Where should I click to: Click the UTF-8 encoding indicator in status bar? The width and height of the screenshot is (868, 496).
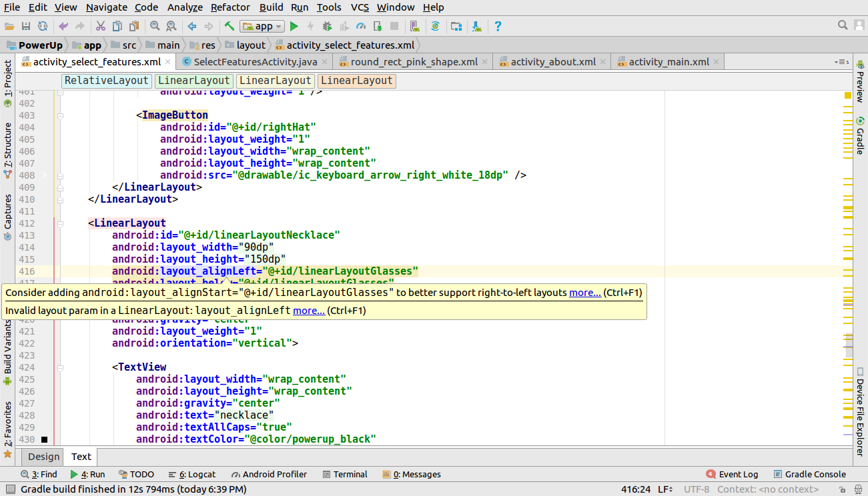point(697,489)
